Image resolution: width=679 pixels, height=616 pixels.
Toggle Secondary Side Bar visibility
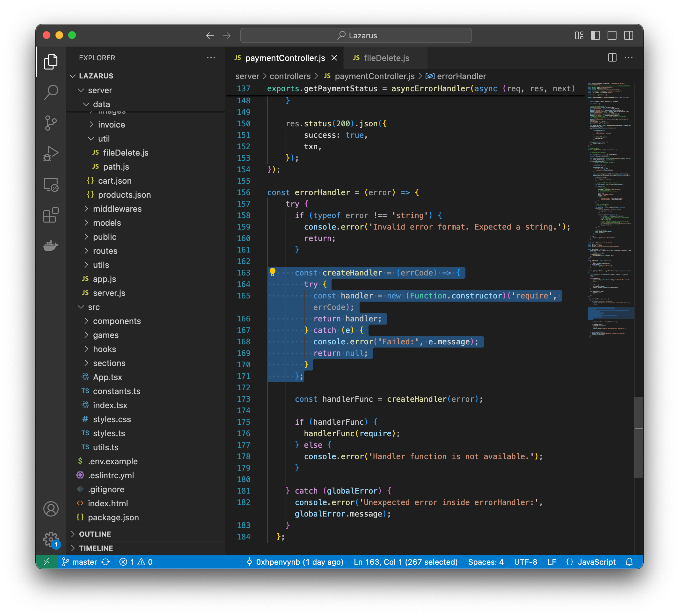click(629, 35)
